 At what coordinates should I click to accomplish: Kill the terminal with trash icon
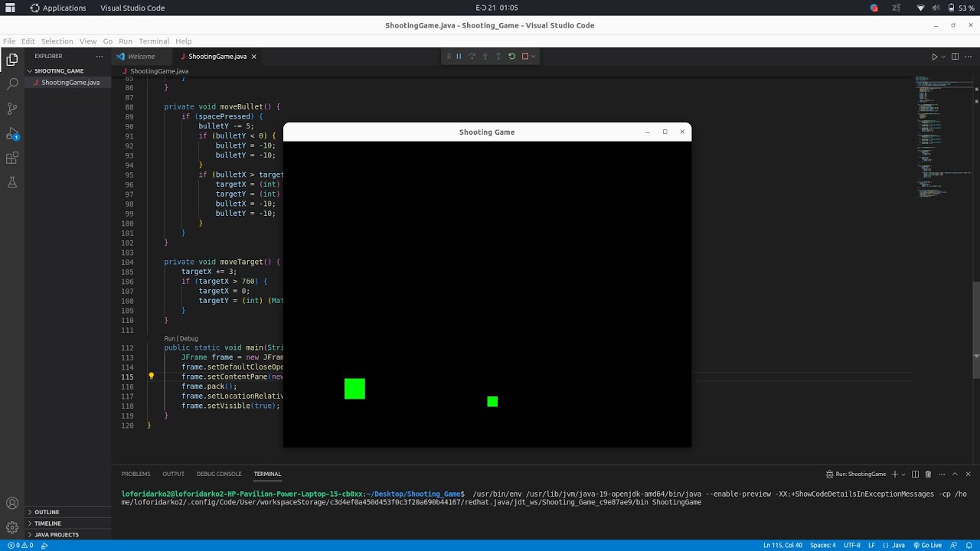[928, 474]
